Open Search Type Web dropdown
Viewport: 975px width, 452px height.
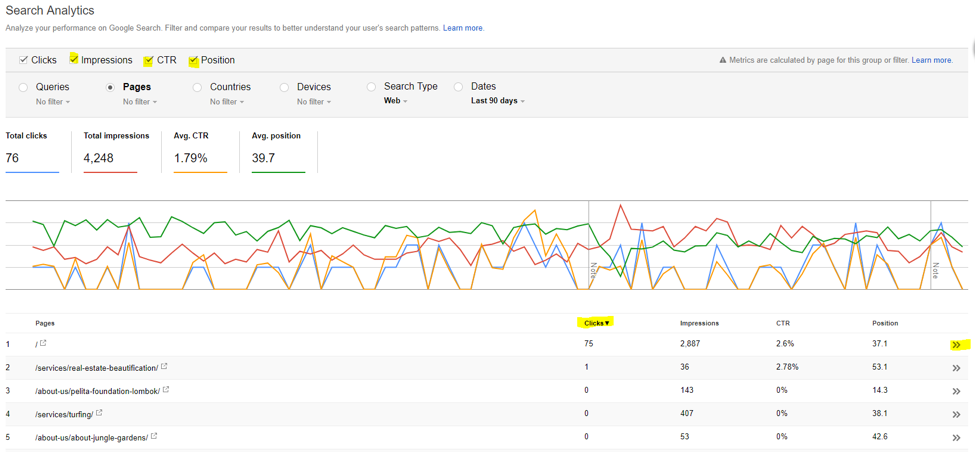[x=396, y=101]
